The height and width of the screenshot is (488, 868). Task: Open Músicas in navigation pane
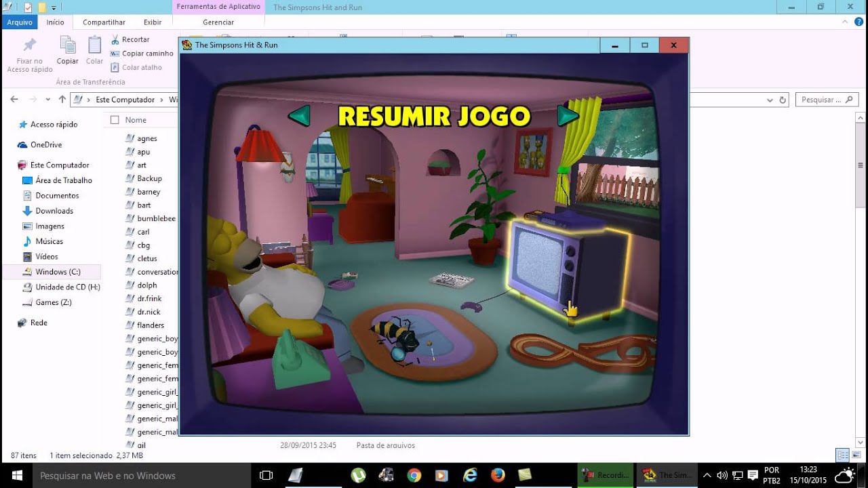click(x=49, y=241)
